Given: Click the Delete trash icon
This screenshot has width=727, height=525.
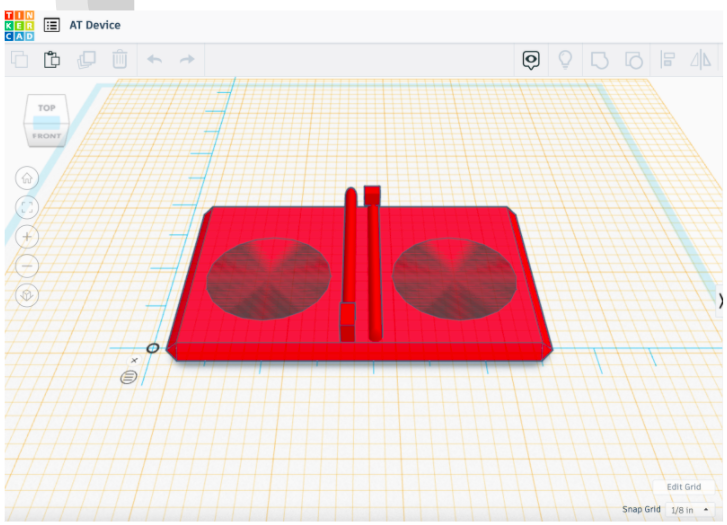Looking at the screenshot, I should (120, 59).
